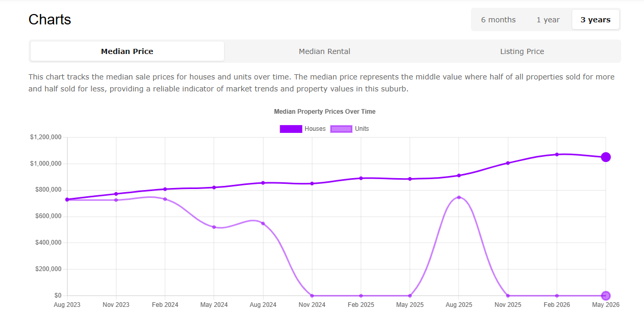Click chart title Median Property Prices Over Time
The image size is (644, 323).
click(x=324, y=112)
